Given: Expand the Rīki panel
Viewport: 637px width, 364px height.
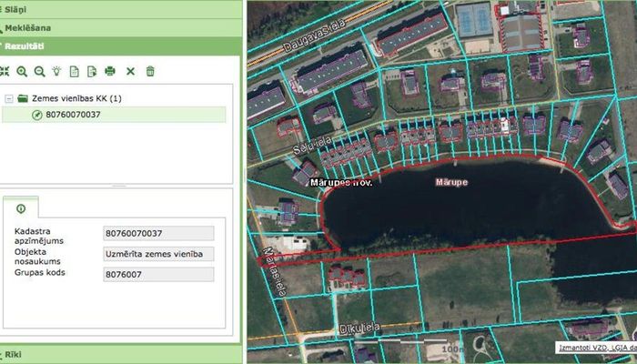Looking at the screenshot, I should (x=120, y=354).
